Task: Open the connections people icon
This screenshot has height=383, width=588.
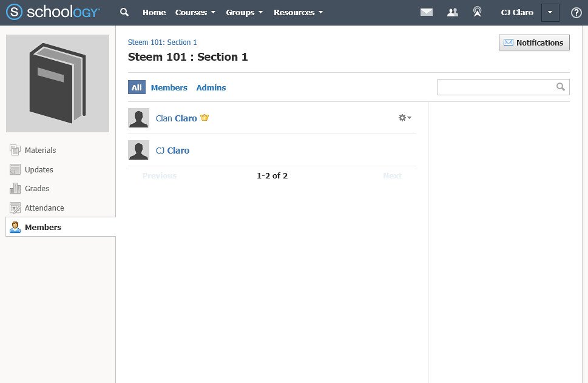Action: (x=453, y=12)
